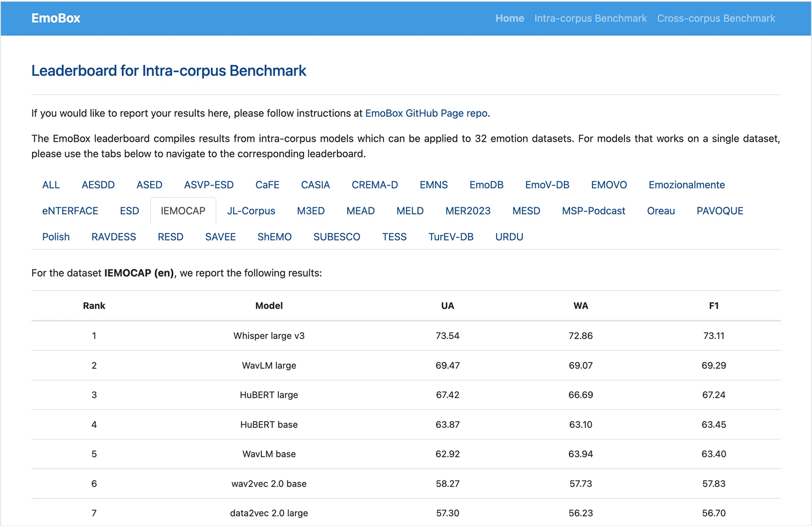The width and height of the screenshot is (812, 526).
Task: Open the EmoV-DB tab
Action: coord(547,185)
